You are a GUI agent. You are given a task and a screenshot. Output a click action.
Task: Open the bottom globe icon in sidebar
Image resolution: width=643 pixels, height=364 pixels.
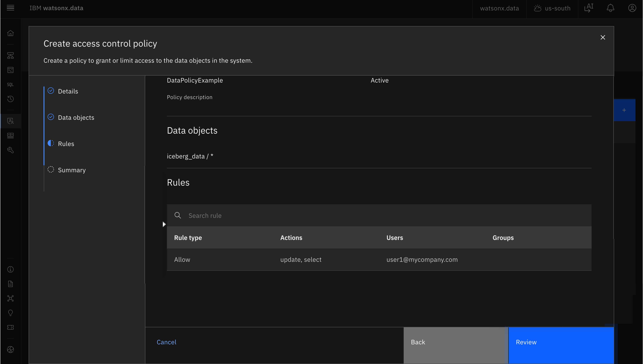pyautogui.click(x=10, y=349)
